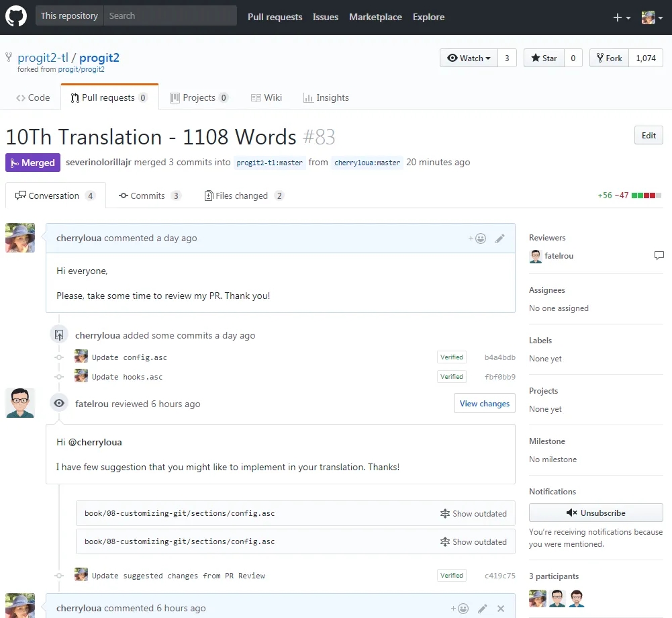The height and width of the screenshot is (618, 672).
Task: Click the This repository search scope
Action: pos(69,16)
